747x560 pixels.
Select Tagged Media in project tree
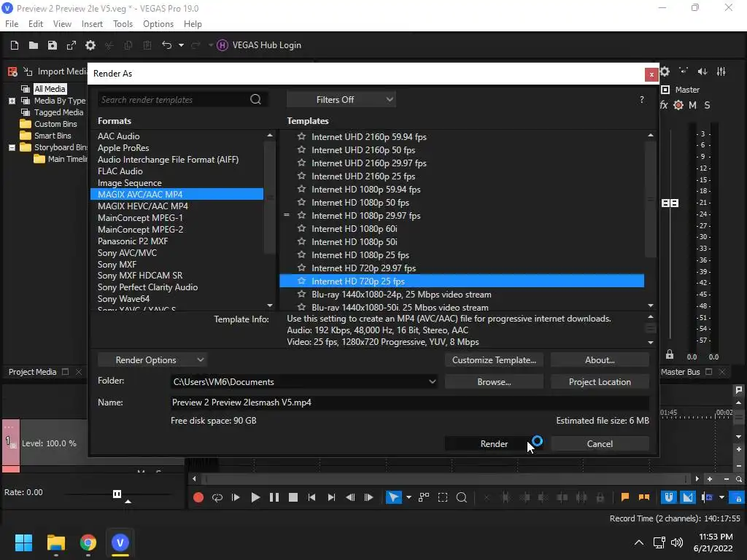pos(58,112)
